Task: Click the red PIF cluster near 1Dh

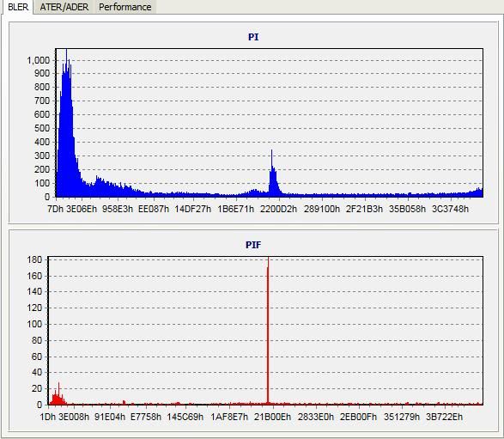Action: tap(58, 397)
